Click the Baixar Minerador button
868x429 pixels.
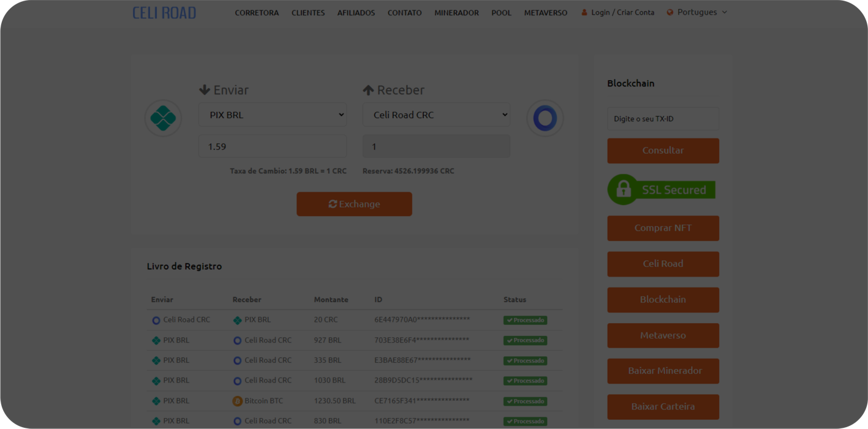(x=663, y=371)
